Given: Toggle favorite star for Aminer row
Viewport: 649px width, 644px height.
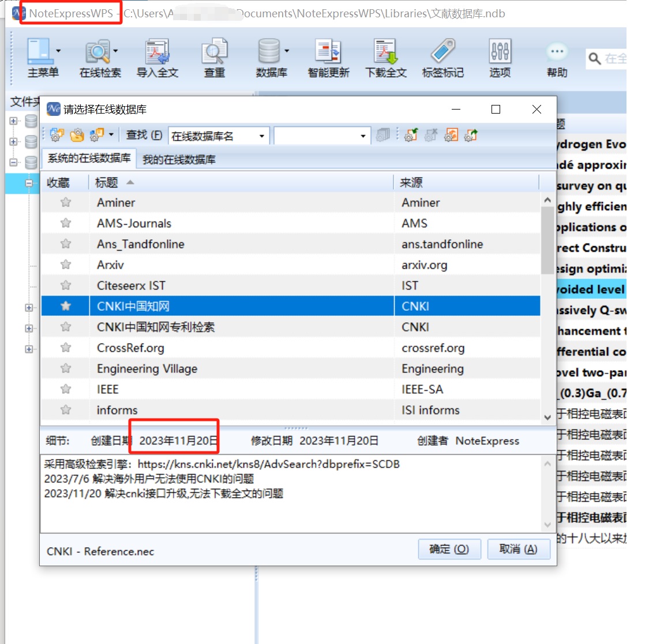Looking at the screenshot, I should point(65,202).
